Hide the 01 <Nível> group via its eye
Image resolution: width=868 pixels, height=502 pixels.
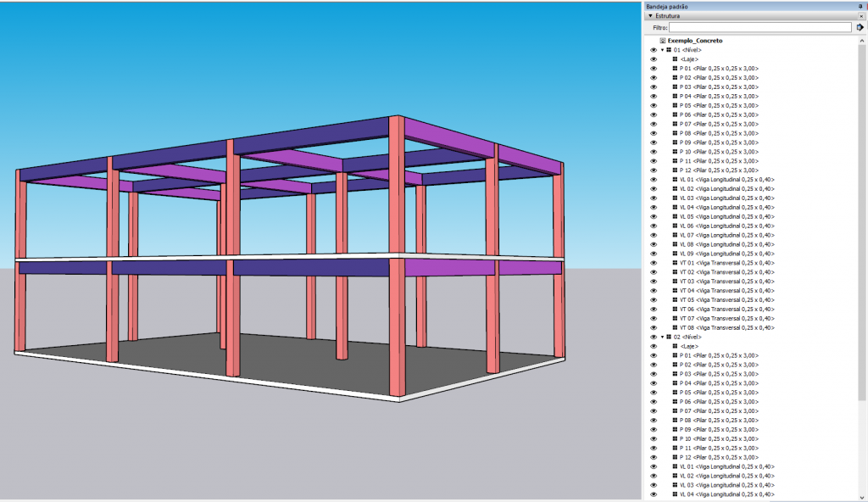click(654, 50)
